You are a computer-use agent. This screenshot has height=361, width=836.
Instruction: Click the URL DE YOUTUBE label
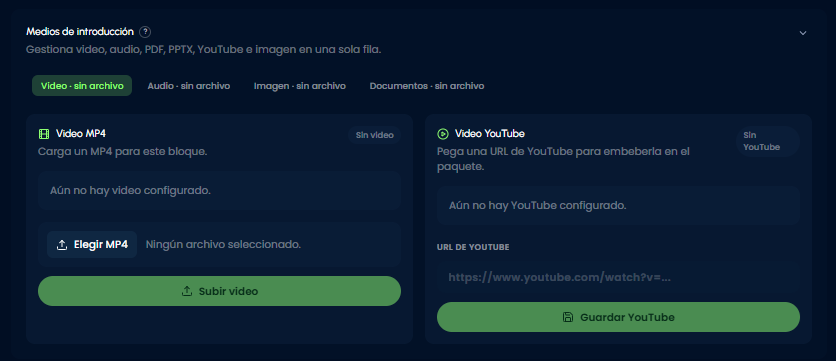(x=473, y=247)
